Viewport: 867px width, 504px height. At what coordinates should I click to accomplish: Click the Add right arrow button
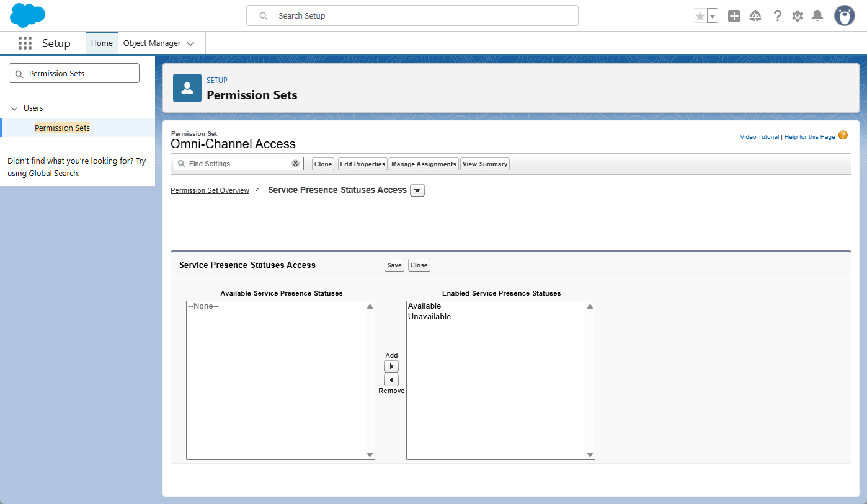pyautogui.click(x=391, y=366)
